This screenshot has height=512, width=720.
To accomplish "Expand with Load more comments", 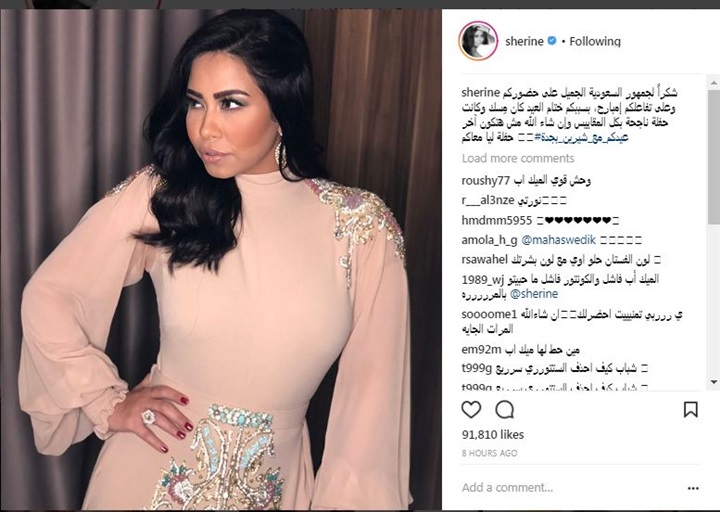I will tap(518, 158).
